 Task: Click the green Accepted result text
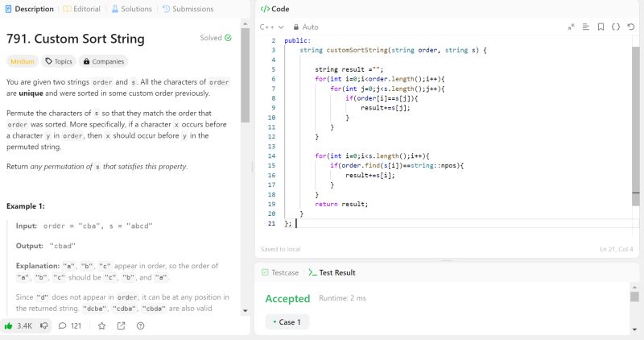[x=287, y=298]
